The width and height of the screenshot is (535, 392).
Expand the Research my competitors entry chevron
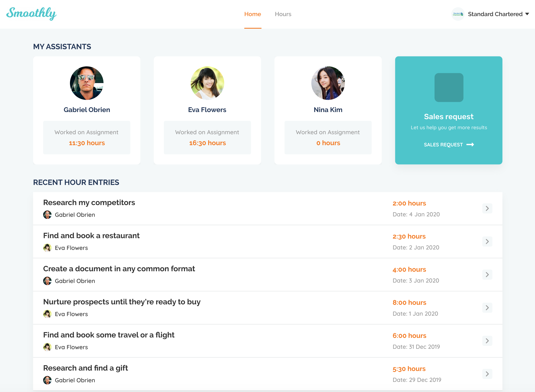(487, 208)
